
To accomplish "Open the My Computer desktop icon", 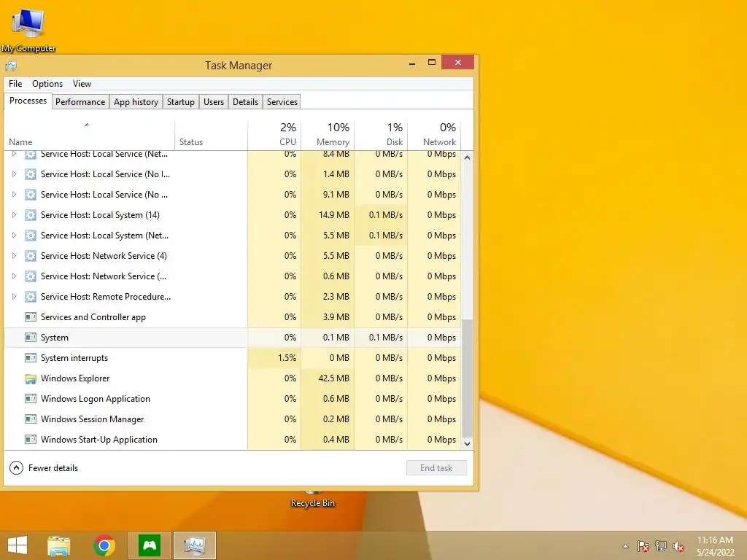I will 28,29.
